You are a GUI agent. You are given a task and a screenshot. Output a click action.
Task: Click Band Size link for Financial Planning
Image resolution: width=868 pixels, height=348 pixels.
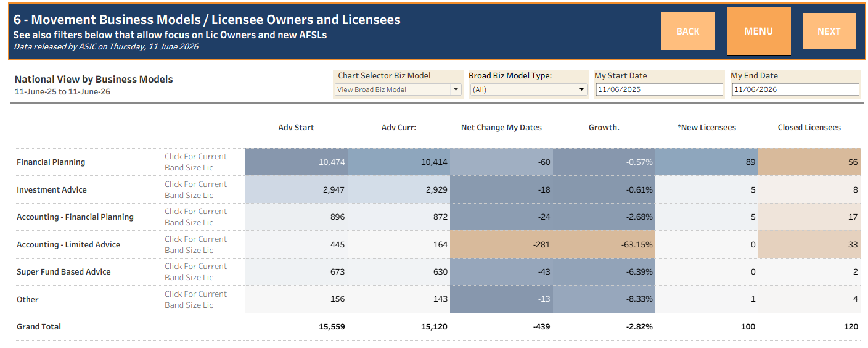tap(195, 162)
